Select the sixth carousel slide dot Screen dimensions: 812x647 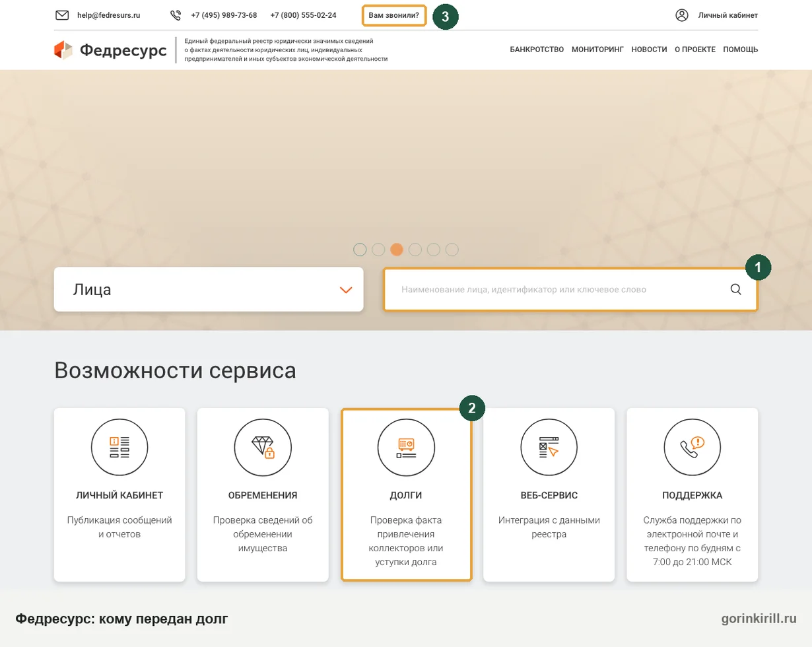452,250
